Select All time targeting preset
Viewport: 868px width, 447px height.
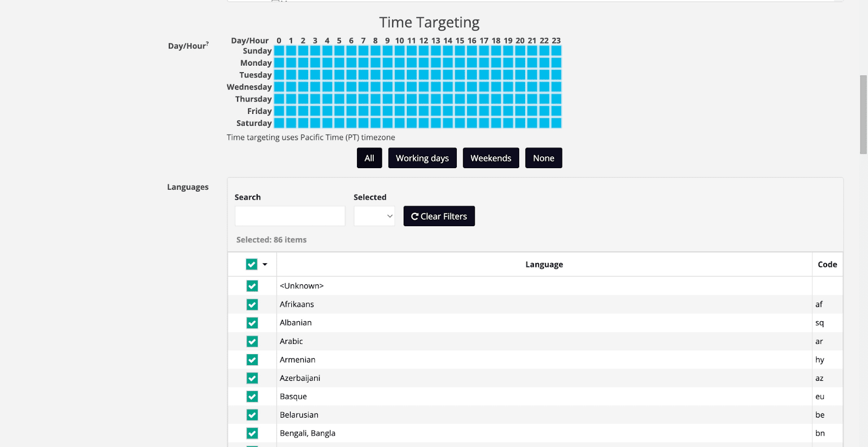coord(369,158)
